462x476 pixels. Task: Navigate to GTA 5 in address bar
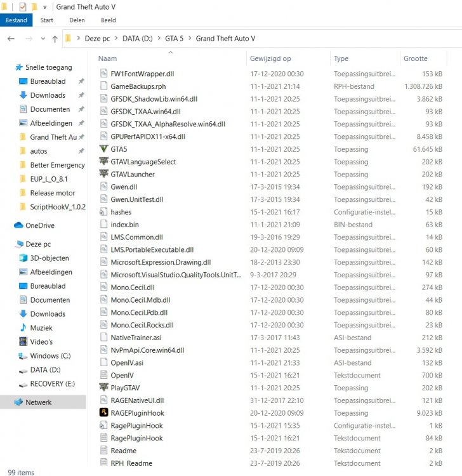[175, 39]
